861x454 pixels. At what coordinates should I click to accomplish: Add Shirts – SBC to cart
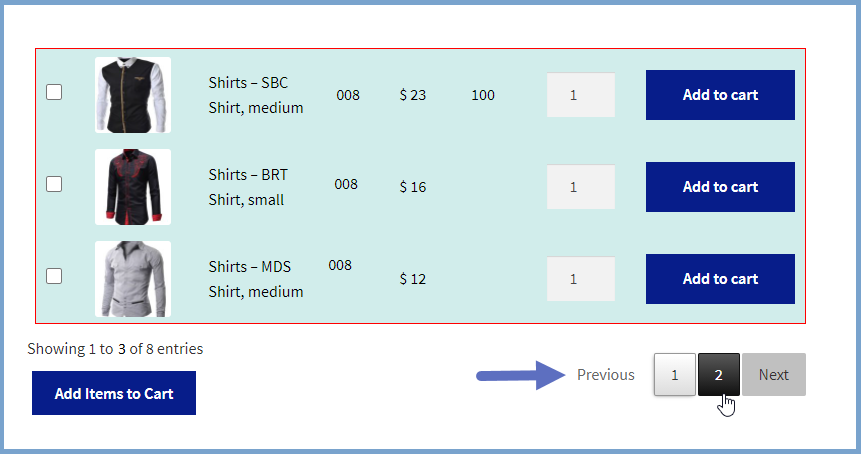[x=720, y=95]
